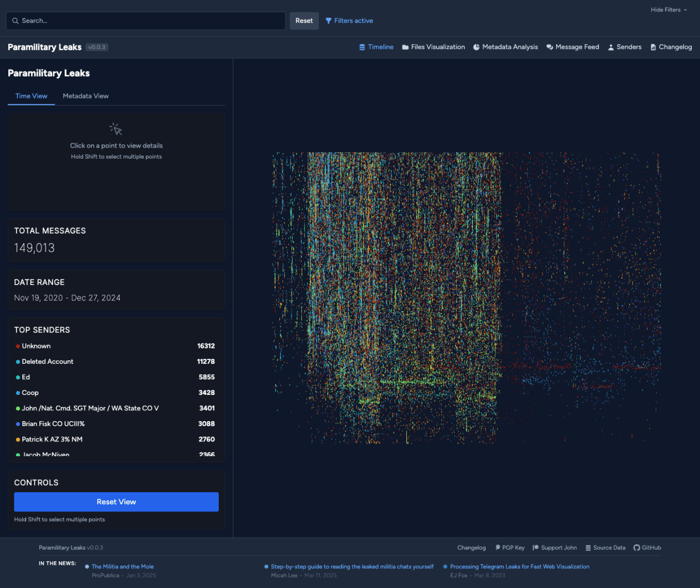The image size is (700, 588).
Task: Collapse filters with Hide Filters chevron
Action: (685, 10)
